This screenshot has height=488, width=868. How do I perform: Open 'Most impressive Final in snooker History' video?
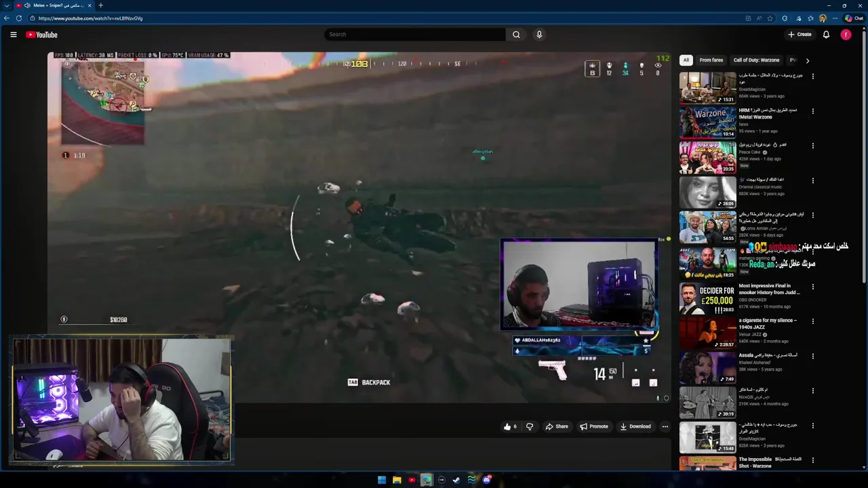770,289
